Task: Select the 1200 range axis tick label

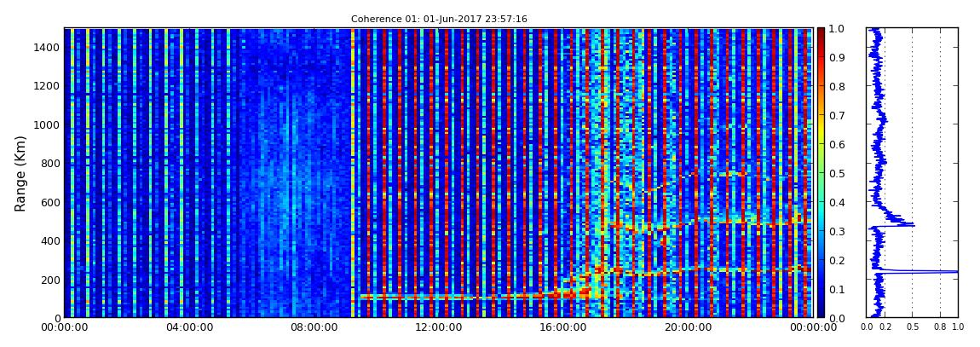Action: point(48,86)
